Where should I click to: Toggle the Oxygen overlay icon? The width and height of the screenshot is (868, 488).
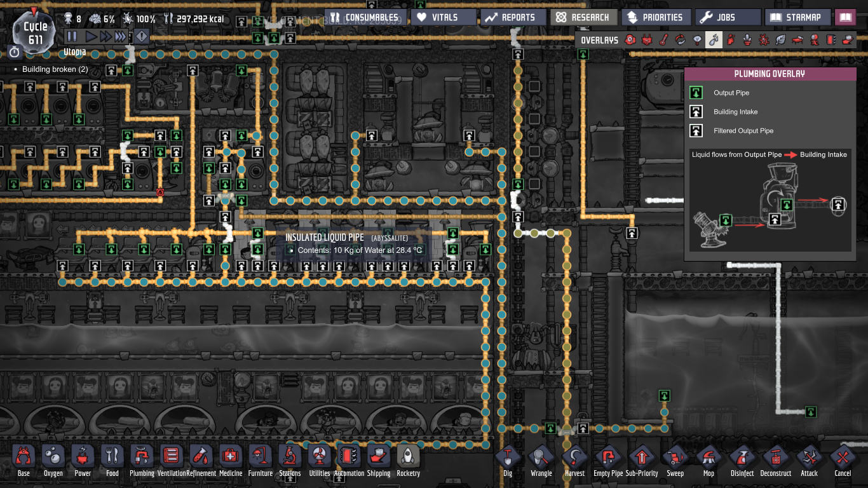[630, 40]
